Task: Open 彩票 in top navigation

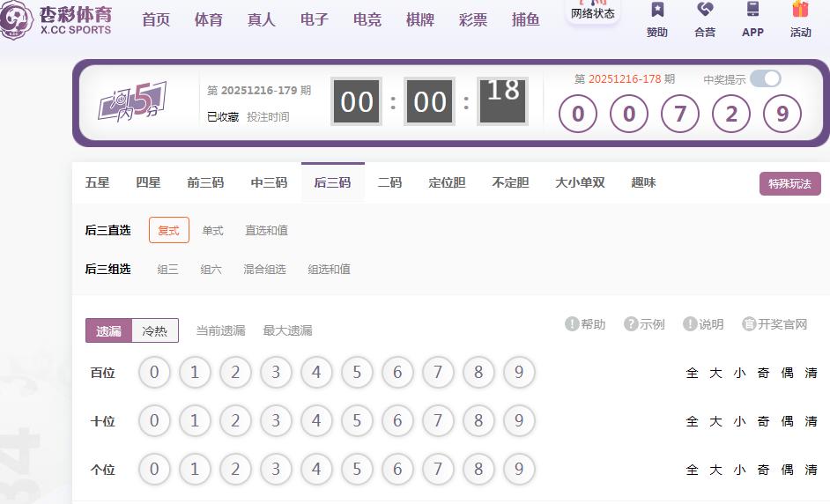Action: pos(473,19)
